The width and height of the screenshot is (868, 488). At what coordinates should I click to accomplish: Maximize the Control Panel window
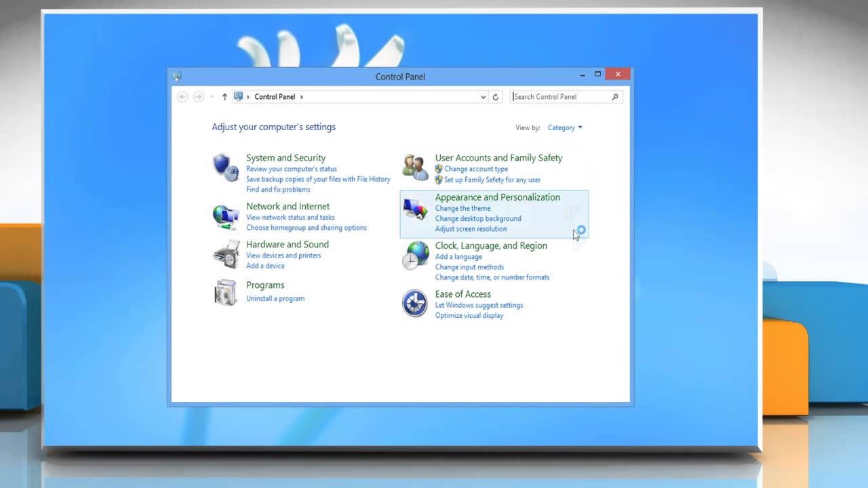(597, 74)
